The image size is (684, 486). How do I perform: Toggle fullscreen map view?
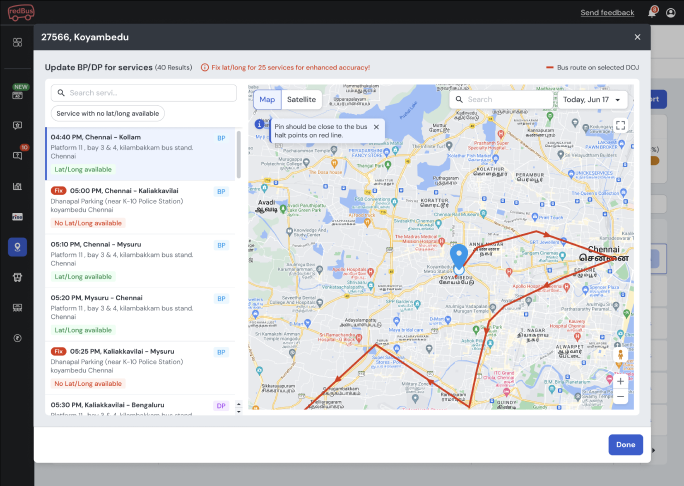[620, 126]
